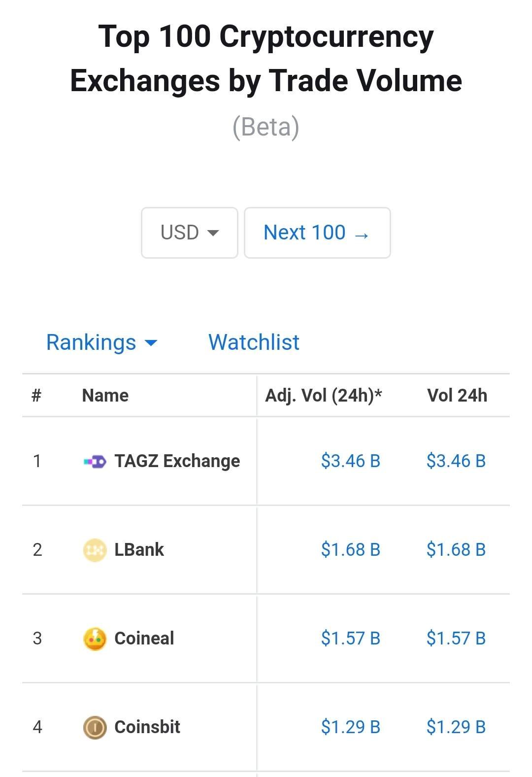Click the Coineal logo icon
Viewport: 532px width, 777px height.
[x=95, y=639]
